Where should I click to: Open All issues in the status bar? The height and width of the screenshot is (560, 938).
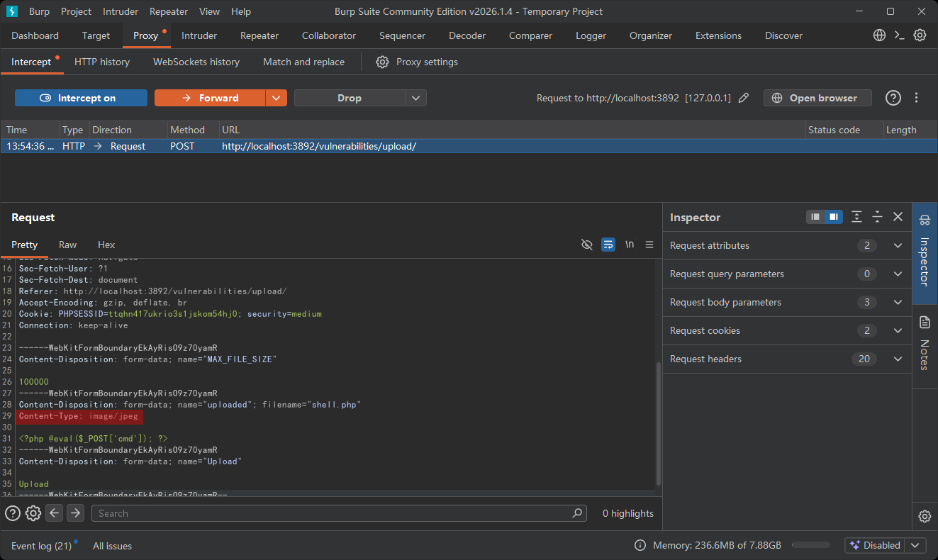point(112,546)
